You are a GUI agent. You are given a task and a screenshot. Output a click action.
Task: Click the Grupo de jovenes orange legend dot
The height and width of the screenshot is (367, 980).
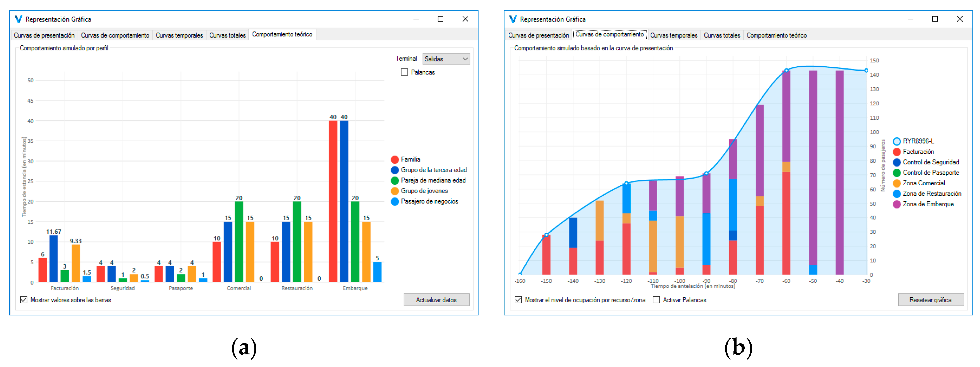click(394, 191)
